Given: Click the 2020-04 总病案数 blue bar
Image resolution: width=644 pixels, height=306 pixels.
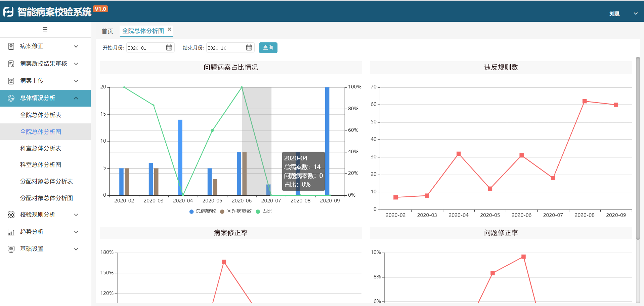Looking at the screenshot, I should (x=180, y=157).
